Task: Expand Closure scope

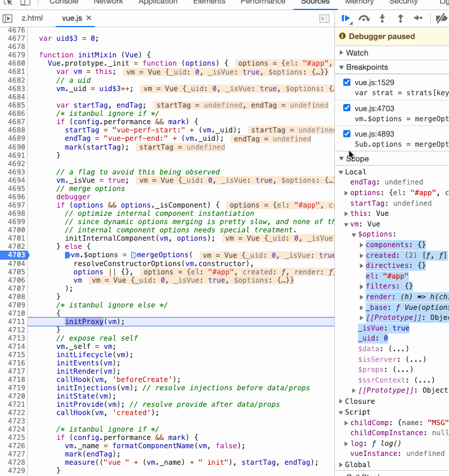Action: (341, 401)
